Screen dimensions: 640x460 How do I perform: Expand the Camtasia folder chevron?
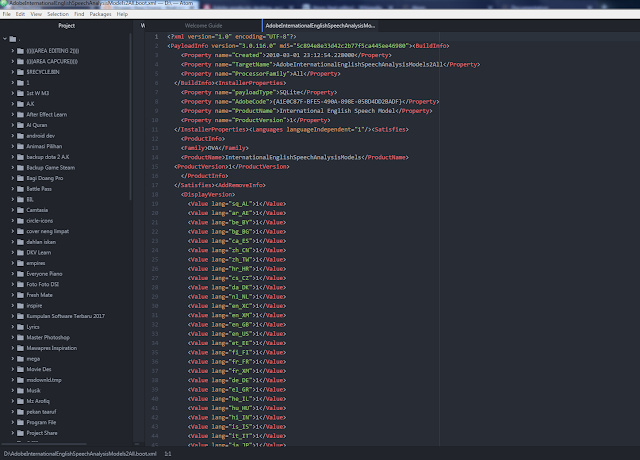coord(13,210)
